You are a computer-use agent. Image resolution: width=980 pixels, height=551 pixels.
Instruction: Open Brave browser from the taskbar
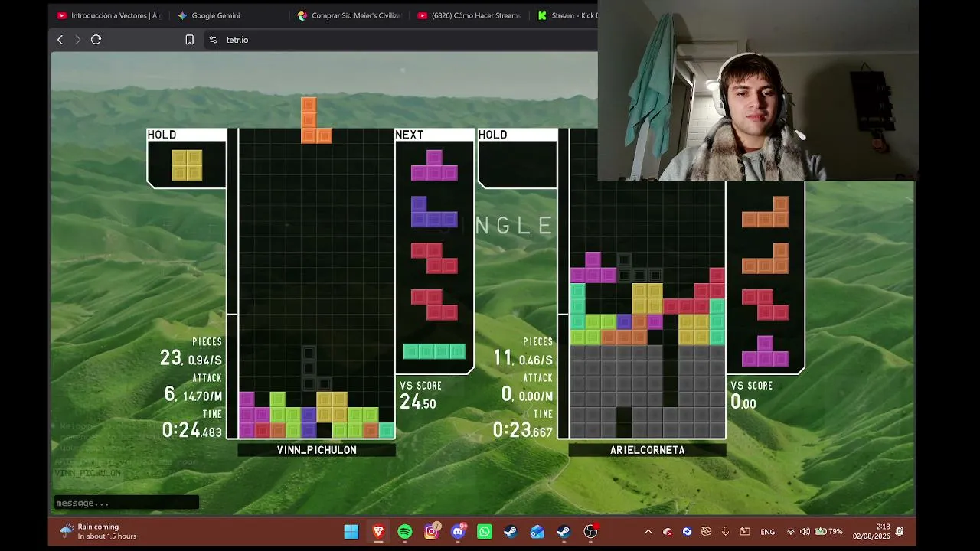(x=378, y=532)
